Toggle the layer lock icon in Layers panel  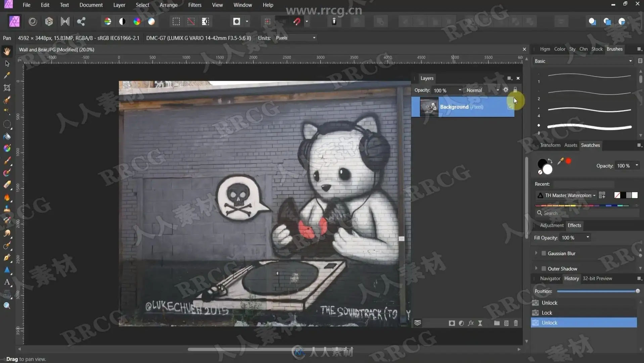coord(515,90)
